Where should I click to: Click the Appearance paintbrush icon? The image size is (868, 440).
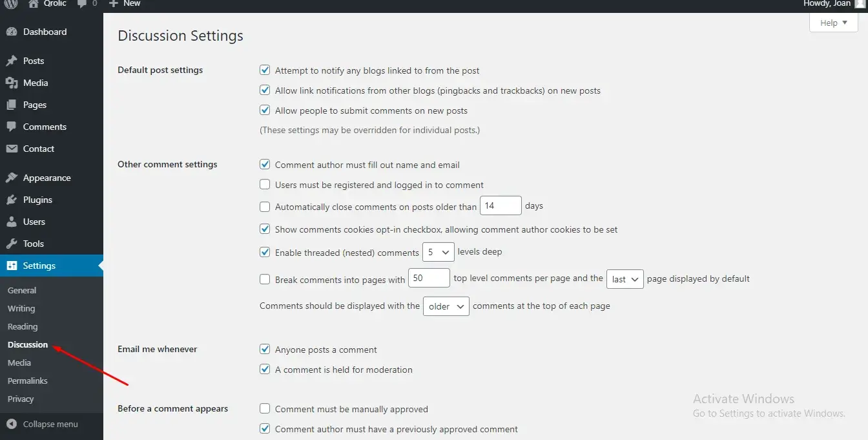12,178
